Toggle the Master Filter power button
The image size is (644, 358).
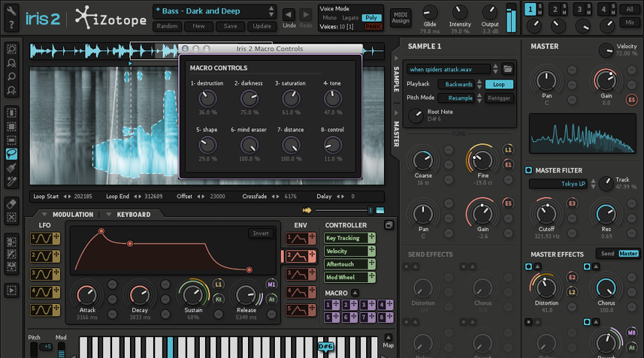click(528, 170)
